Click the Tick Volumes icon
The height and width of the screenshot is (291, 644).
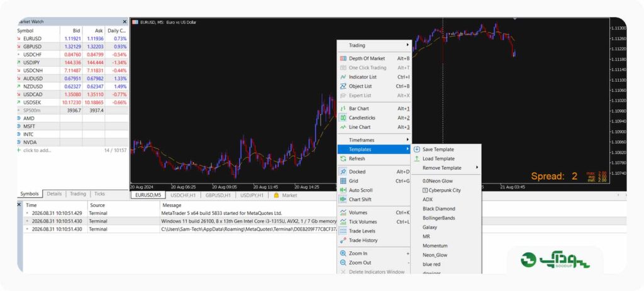coord(343,222)
